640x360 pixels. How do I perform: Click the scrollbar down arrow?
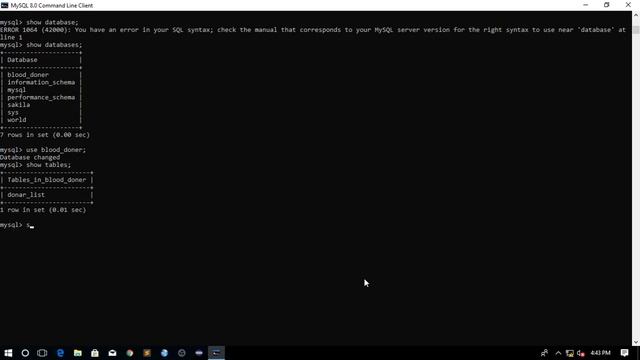(636, 342)
